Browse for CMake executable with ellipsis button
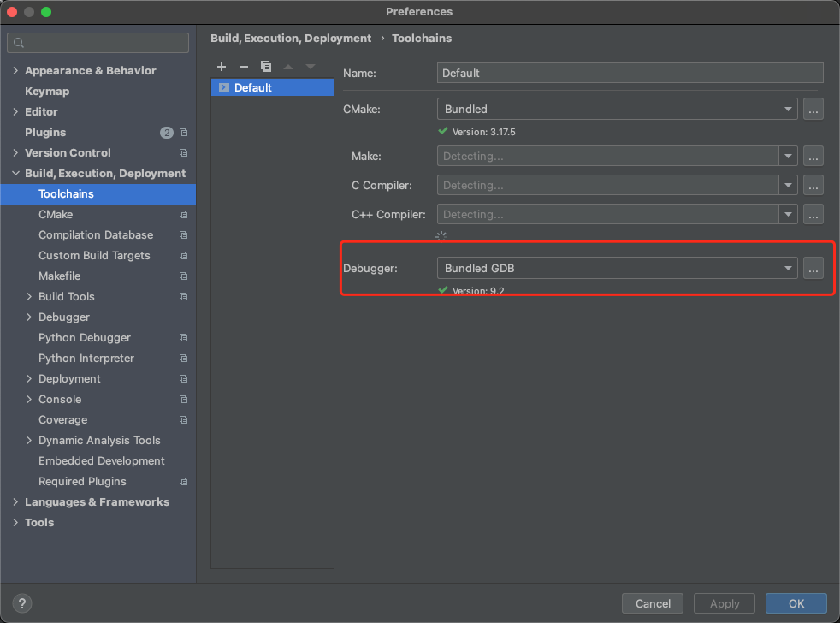The image size is (840, 623). 813,109
